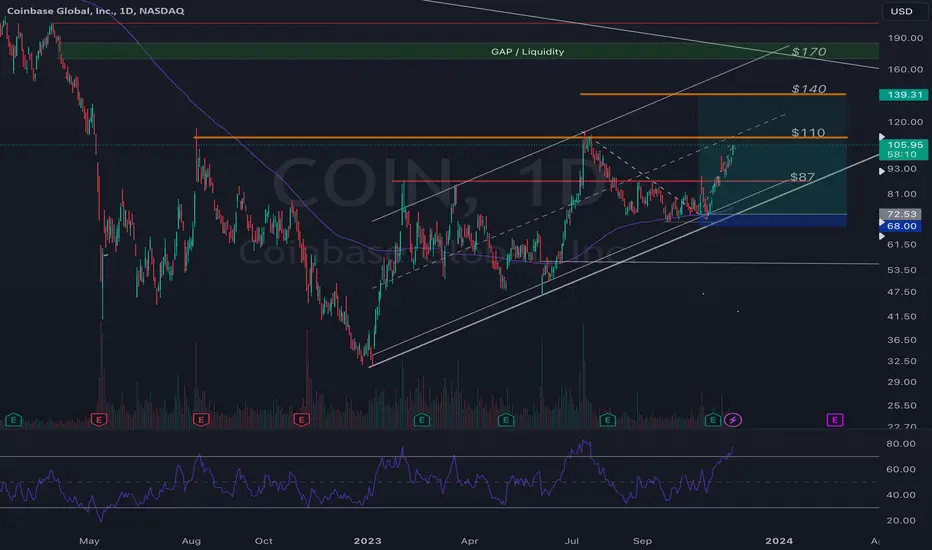Viewport: 932px width, 550px height.
Task: Click the grey 72.53 price label
Action: pos(900,214)
